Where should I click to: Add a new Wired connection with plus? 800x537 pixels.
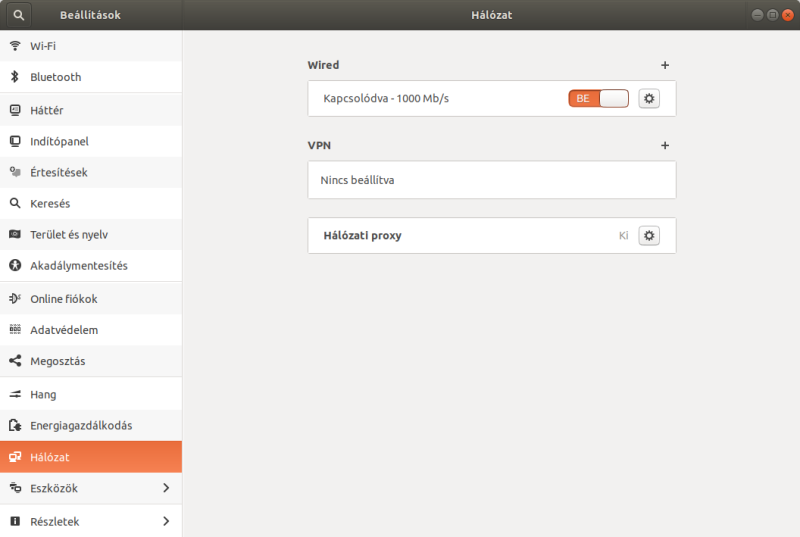[x=665, y=65]
